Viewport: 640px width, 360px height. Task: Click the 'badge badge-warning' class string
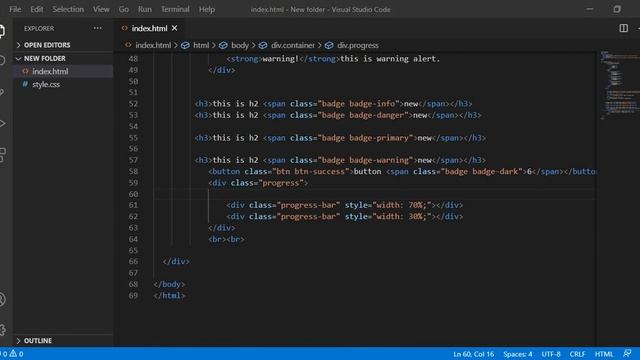pyautogui.click(x=365, y=160)
